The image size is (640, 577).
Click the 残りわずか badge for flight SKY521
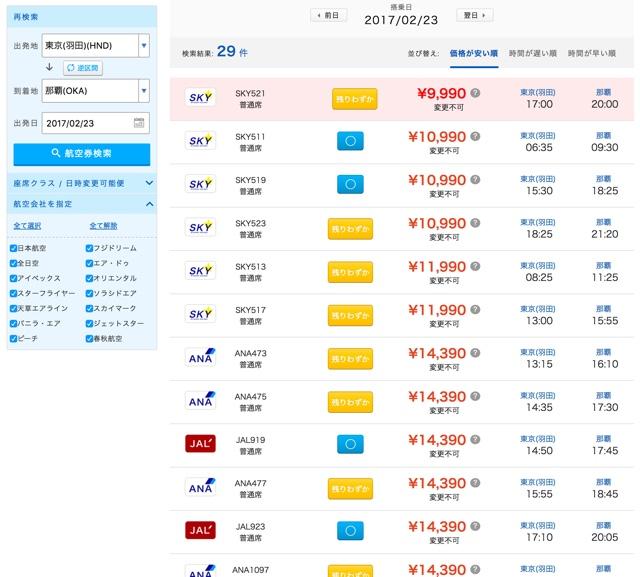(x=354, y=98)
